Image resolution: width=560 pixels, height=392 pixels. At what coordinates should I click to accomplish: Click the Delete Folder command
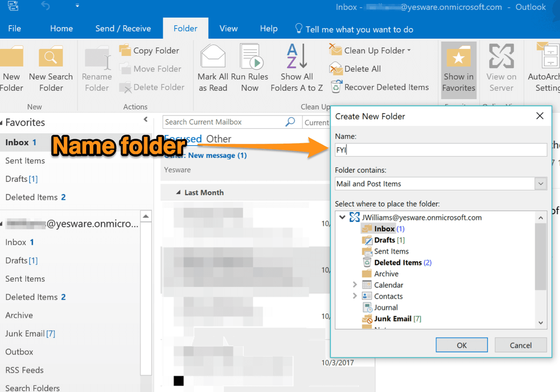tap(152, 87)
